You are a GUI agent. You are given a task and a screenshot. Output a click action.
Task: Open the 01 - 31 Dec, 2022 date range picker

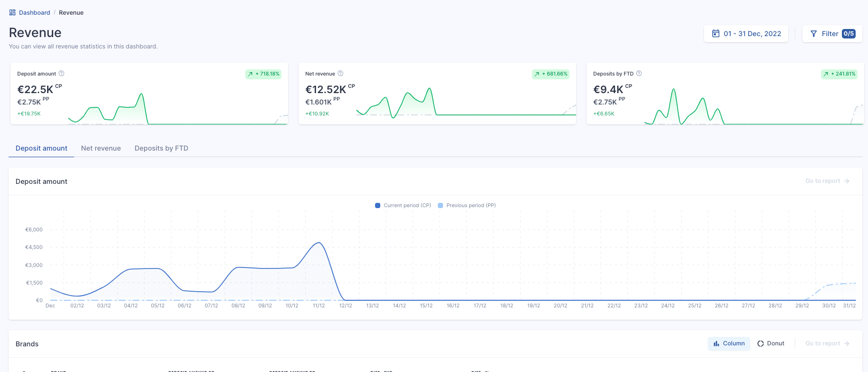tap(746, 34)
